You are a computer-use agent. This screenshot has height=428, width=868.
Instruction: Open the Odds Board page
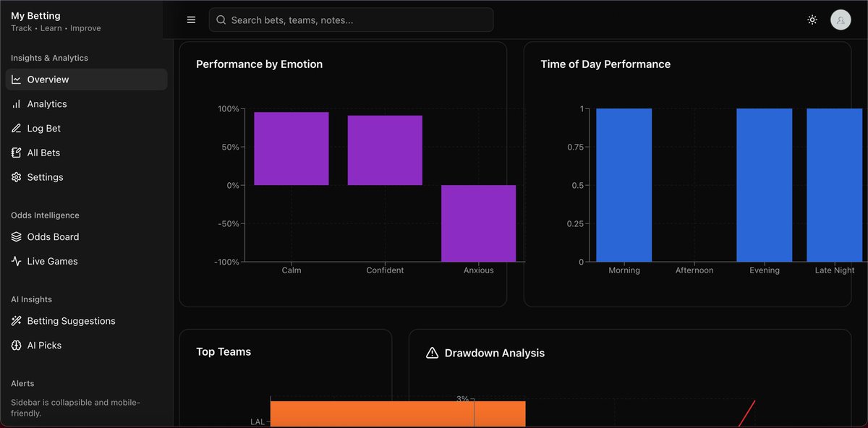pos(51,236)
